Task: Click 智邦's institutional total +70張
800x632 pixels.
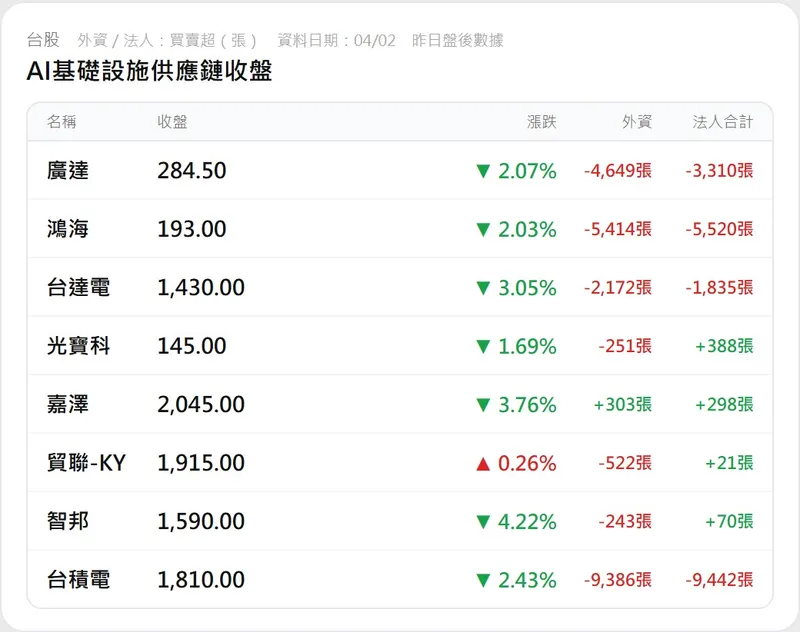Action: [x=727, y=522]
